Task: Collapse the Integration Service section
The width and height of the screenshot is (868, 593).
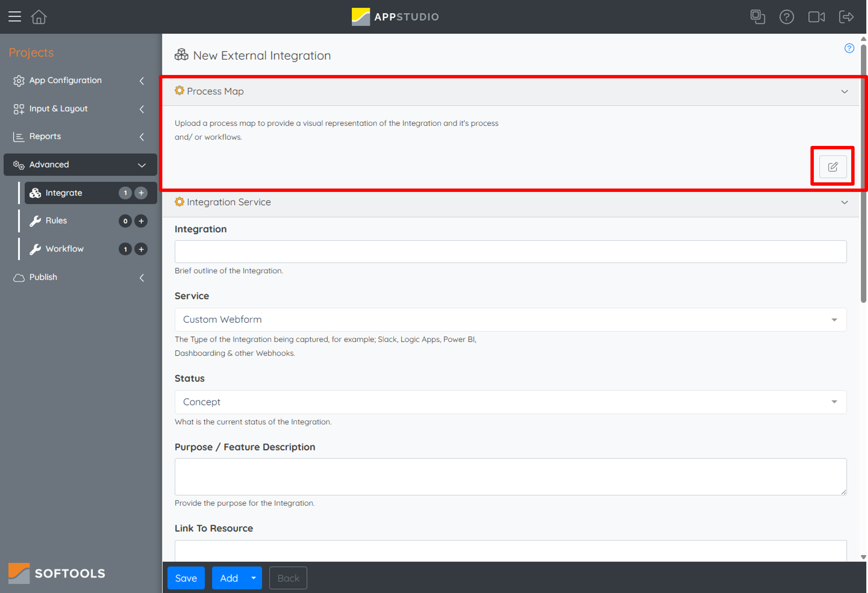Action: tap(845, 202)
